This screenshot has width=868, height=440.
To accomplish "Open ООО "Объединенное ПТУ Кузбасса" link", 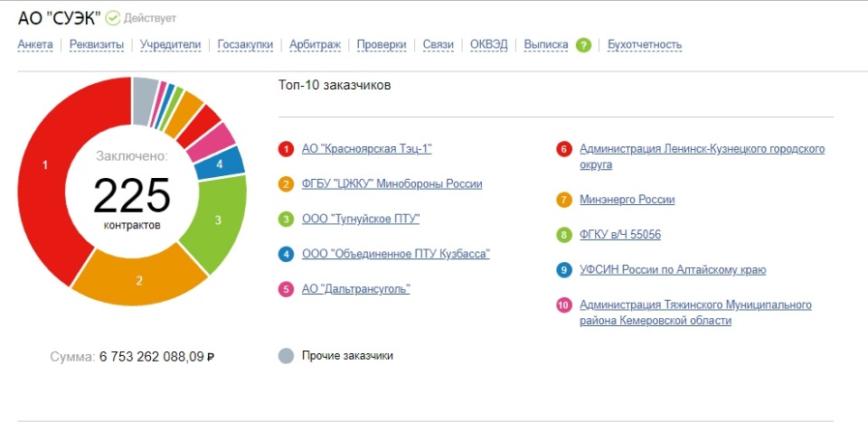I will (x=396, y=254).
